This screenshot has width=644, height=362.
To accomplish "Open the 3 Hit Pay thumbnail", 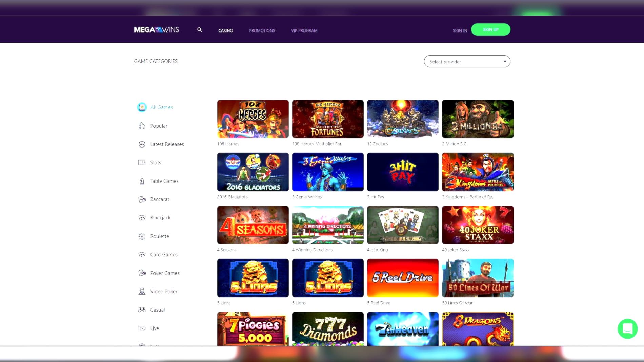I will [403, 172].
